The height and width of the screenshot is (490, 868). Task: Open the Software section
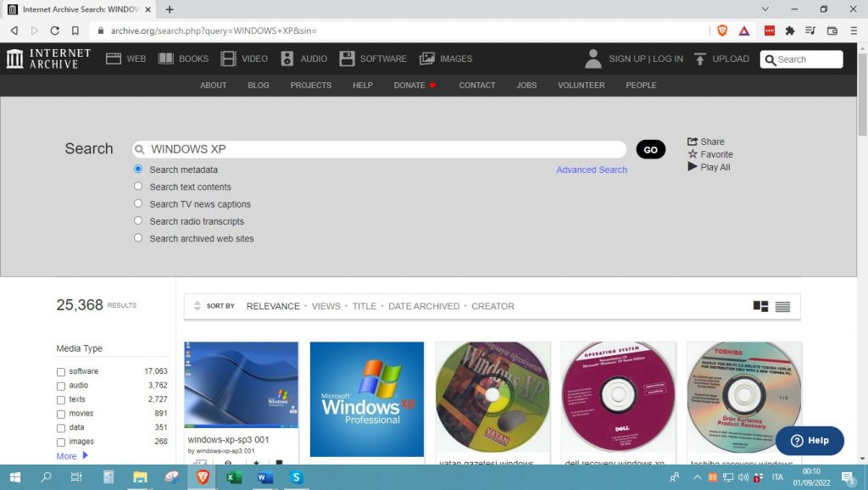[x=373, y=58]
